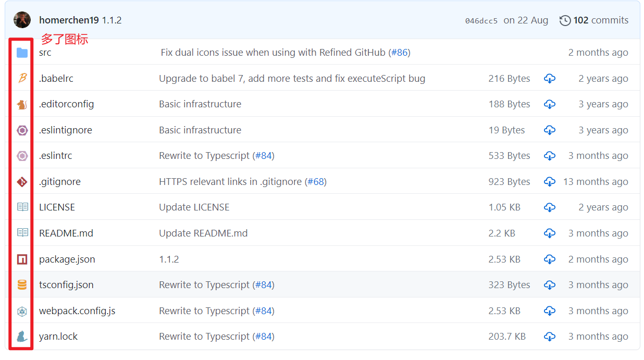Image resolution: width=644 pixels, height=360 pixels.
Task: Click the download cloud icon for .babelrc
Action: point(549,79)
